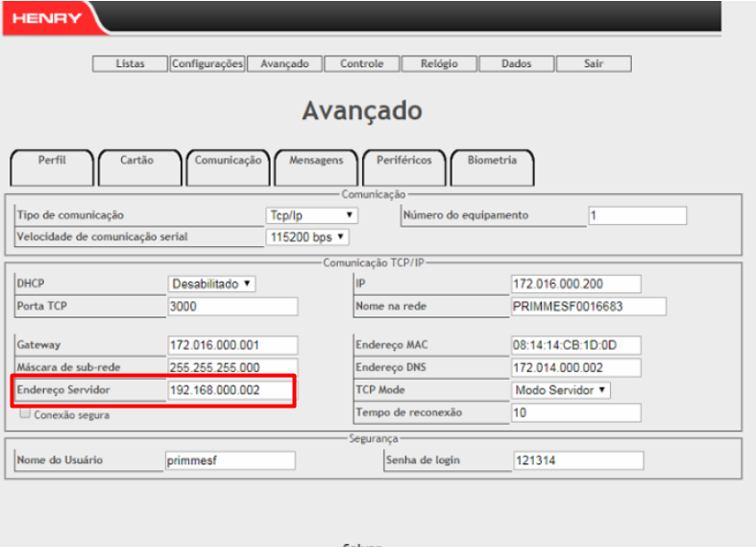Click the Máscara de sub-rede label
The height and width of the screenshot is (547, 756).
click(x=68, y=367)
